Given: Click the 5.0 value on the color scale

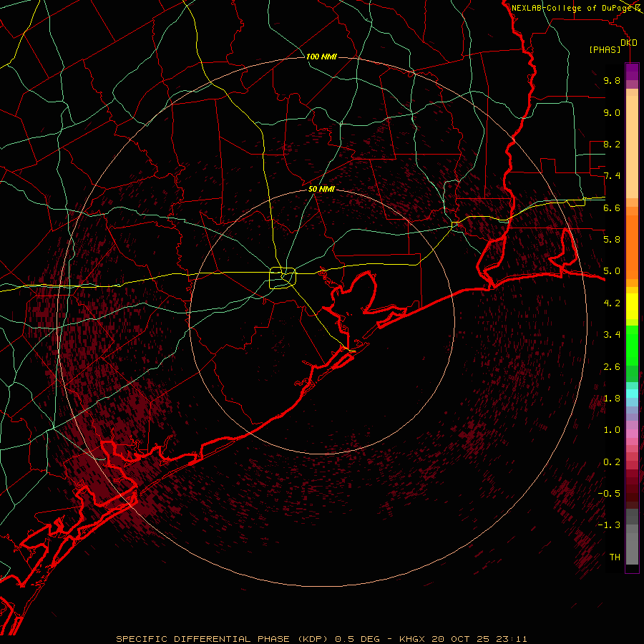Looking at the screenshot, I should point(612,271).
